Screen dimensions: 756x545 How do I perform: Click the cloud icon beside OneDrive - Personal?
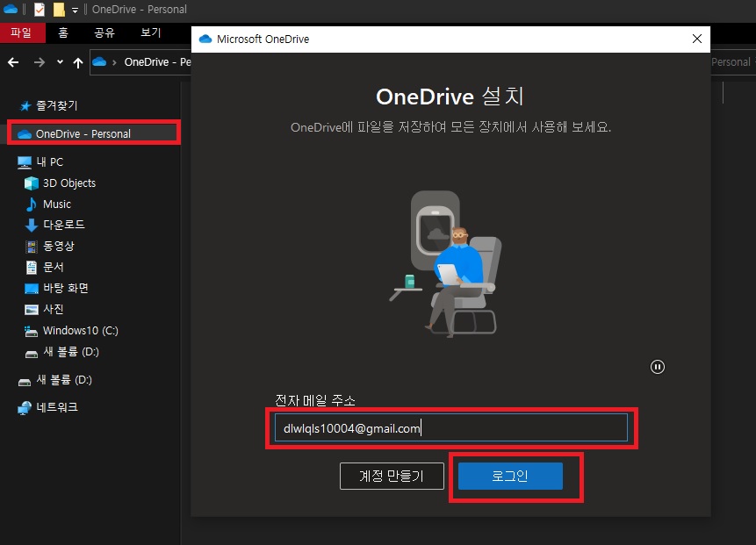coord(25,134)
